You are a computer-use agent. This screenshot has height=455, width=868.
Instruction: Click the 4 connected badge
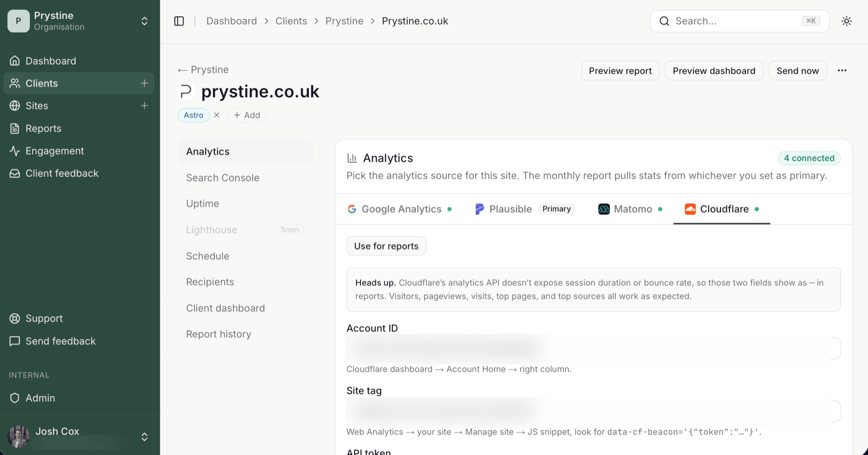[809, 158]
